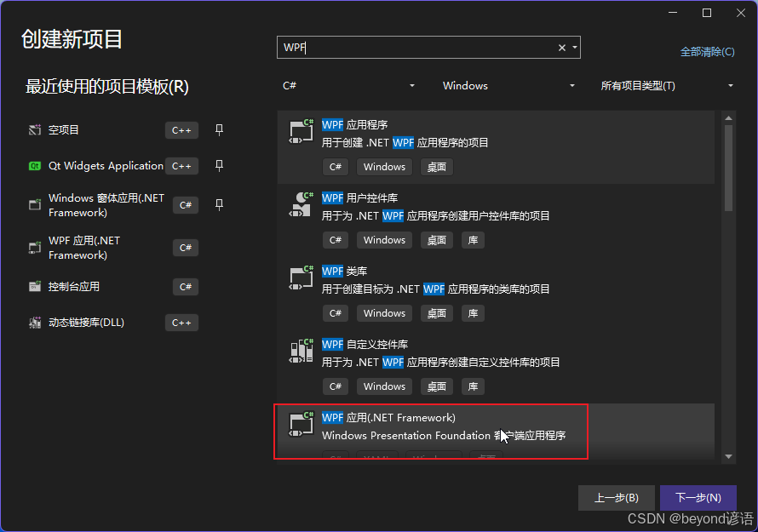Pin the Windows 窗体应用(.NET Framework) template
The width and height of the screenshot is (758, 532).
(219, 205)
